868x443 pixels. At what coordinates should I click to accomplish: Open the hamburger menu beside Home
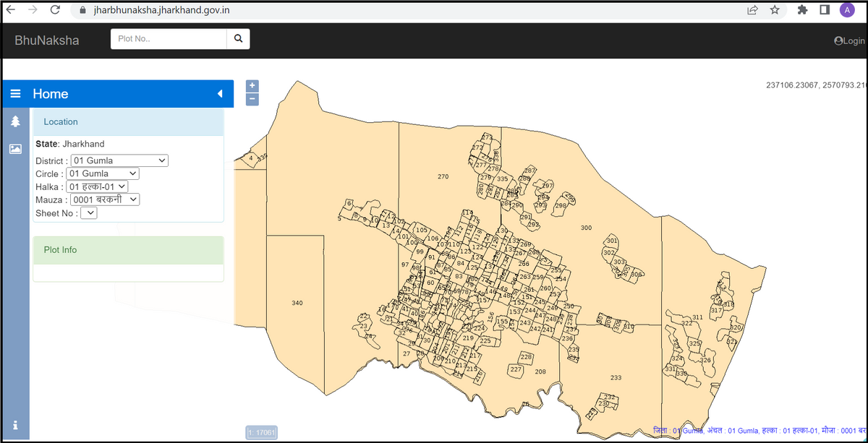pos(15,94)
